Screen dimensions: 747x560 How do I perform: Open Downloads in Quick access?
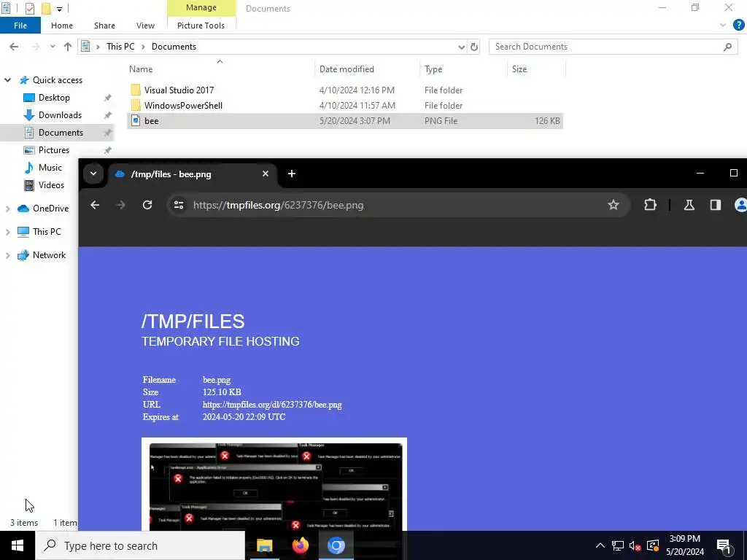(60, 115)
